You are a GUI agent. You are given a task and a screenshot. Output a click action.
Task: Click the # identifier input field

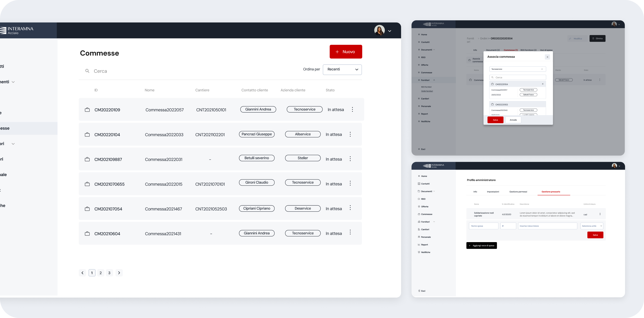click(x=508, y=226)
